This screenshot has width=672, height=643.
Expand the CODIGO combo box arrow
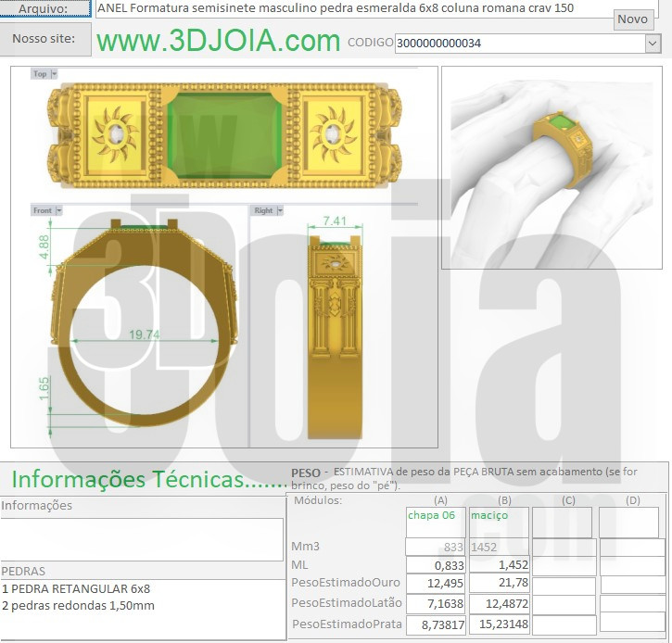tap(653, 44)
